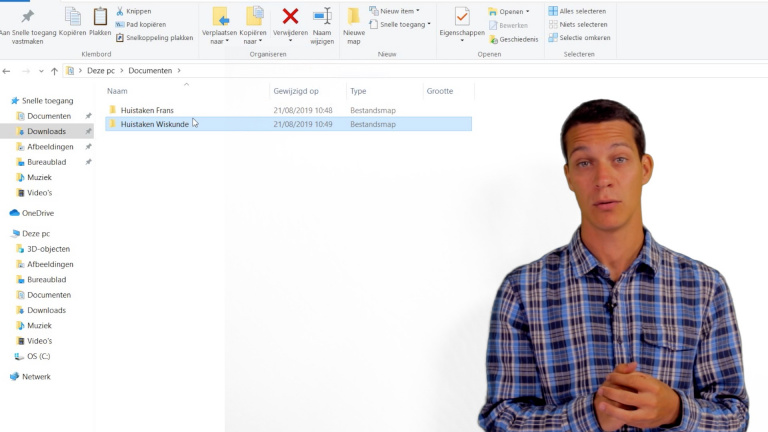This screenshot has width=768, height=432.
Task: Click Knippen scissors icon
Action: click(120, 11)
